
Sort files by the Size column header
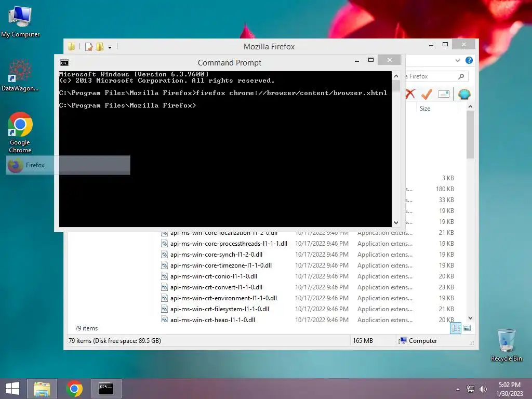(437, 109)
